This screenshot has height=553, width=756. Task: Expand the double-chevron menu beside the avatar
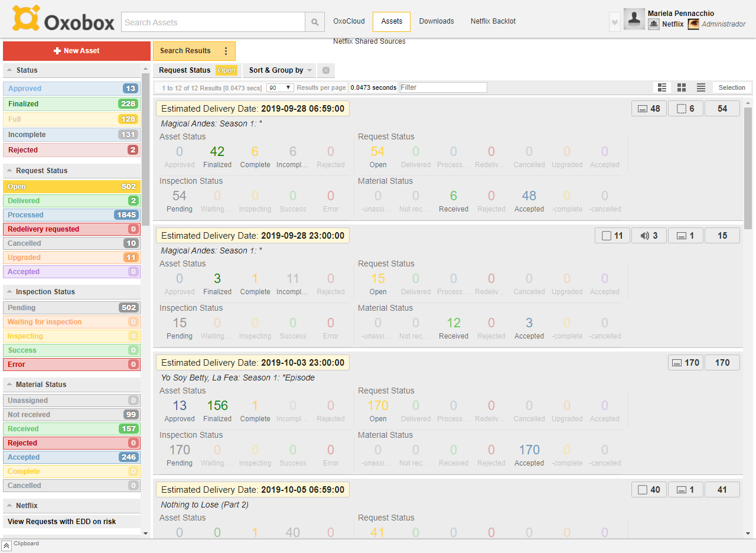click(x=615, y=22)
